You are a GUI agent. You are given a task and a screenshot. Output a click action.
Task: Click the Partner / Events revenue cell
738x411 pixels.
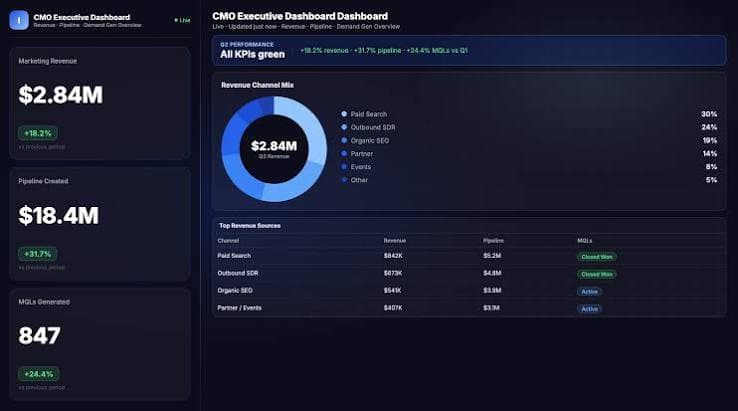coord(393,308)
